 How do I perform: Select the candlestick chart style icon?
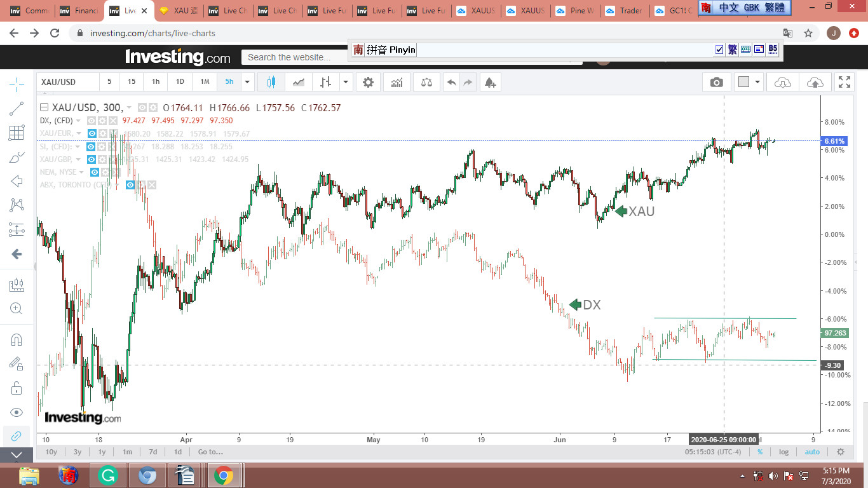tap(272, 82)
